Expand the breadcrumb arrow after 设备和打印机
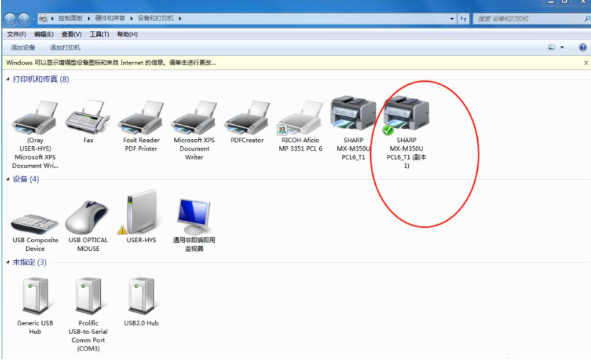Screen dimensions: 591x361 pos(180,18)
